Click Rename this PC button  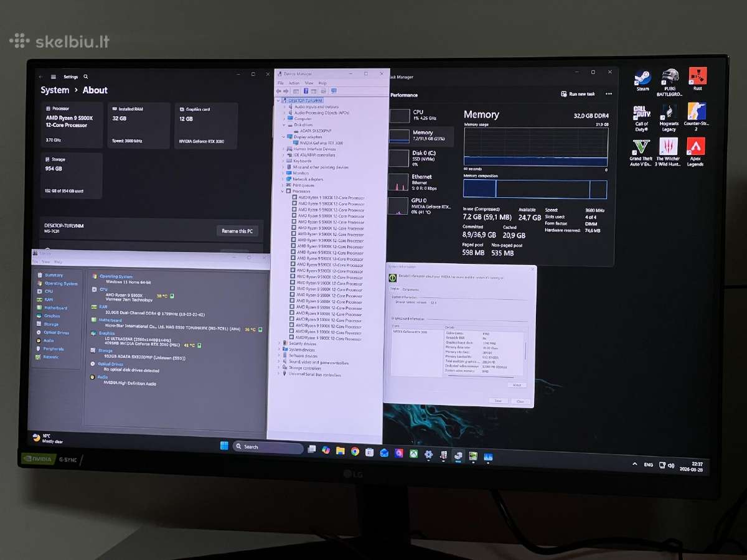[x=238, y=231]
